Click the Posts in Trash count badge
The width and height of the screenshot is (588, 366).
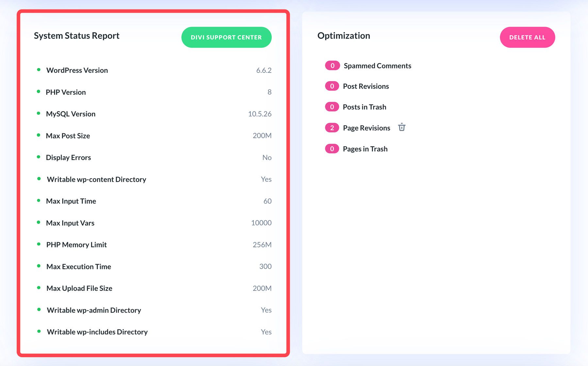point(332,107)
